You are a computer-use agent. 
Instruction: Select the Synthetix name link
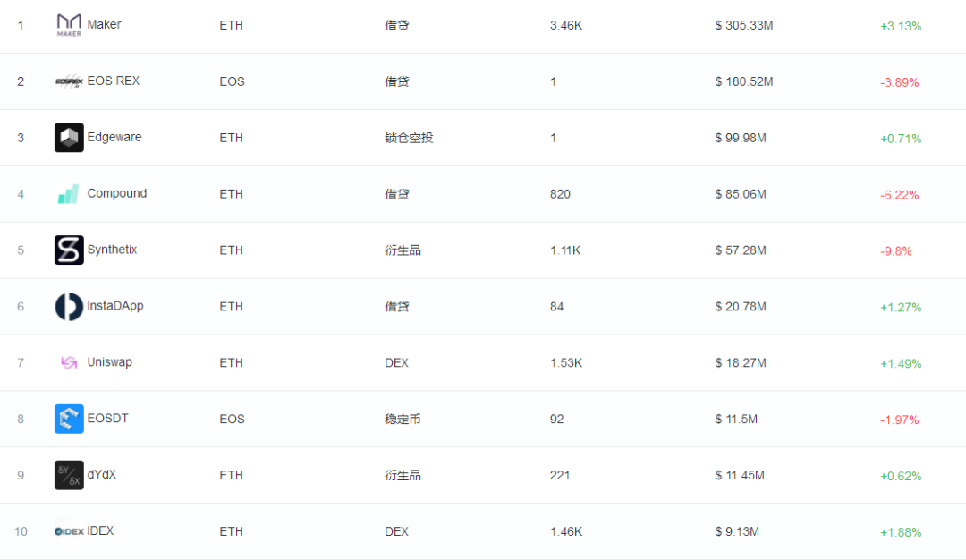pos(112,250)
